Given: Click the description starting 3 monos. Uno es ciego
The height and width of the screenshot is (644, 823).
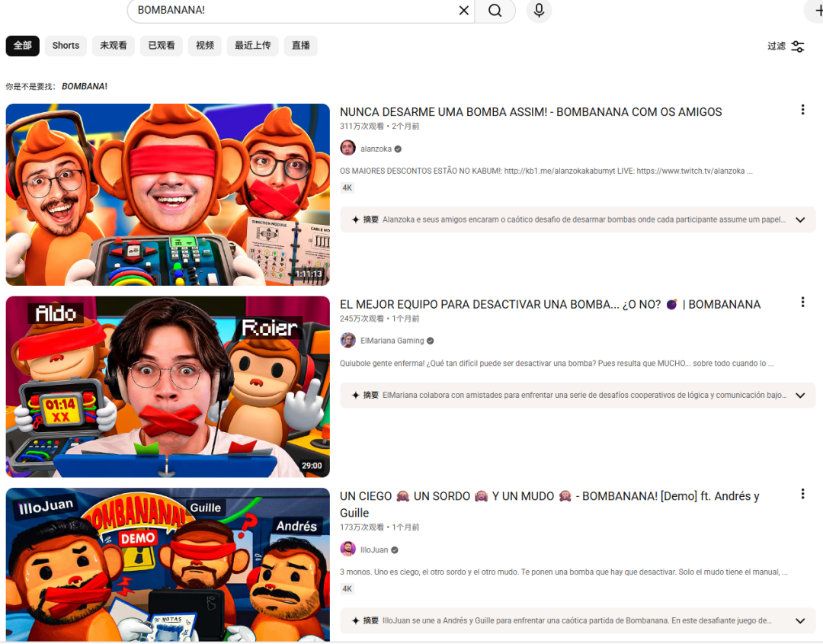Looking at the screenshot, I should (563, 572).
